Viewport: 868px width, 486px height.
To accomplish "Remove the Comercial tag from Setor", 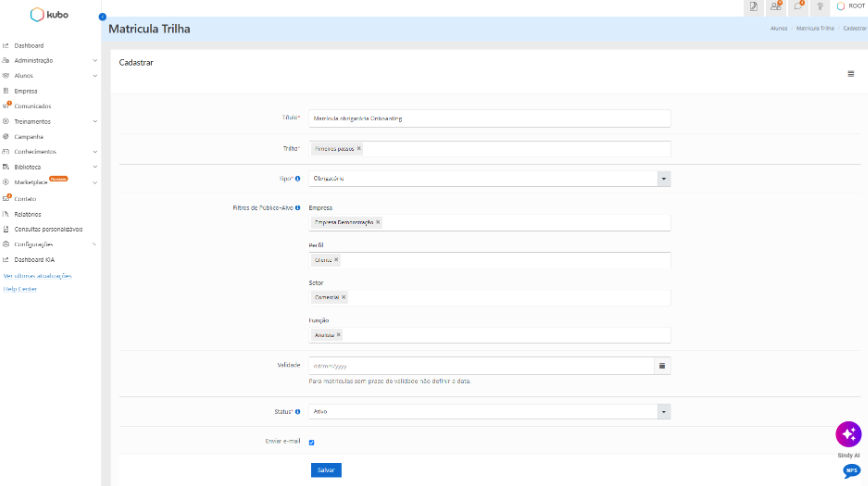I will [344, 297].
